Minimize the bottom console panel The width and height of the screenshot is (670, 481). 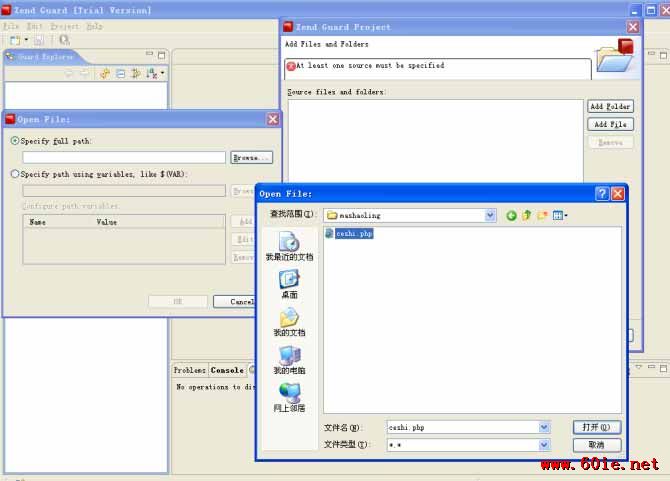coord(651,367)
